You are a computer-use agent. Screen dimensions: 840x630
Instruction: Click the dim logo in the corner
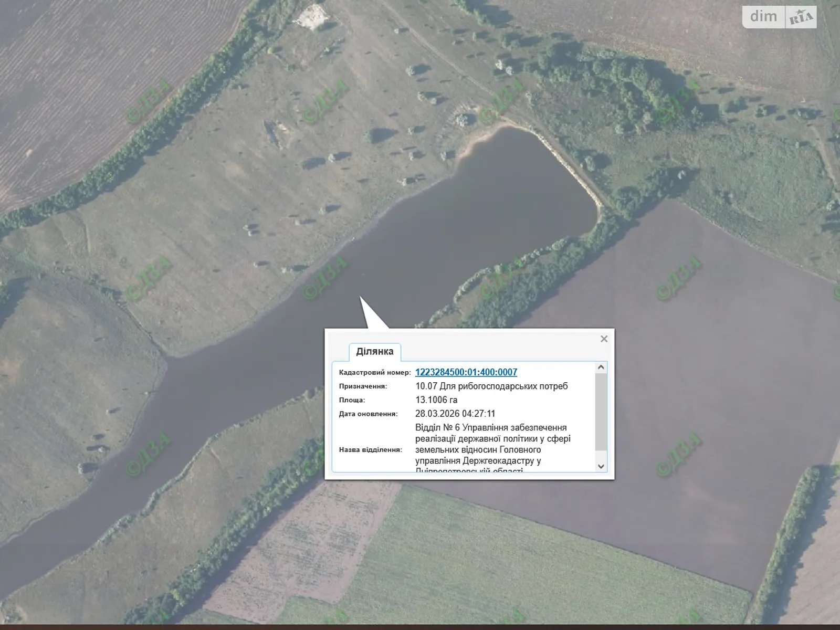click(x=763, y=17)
